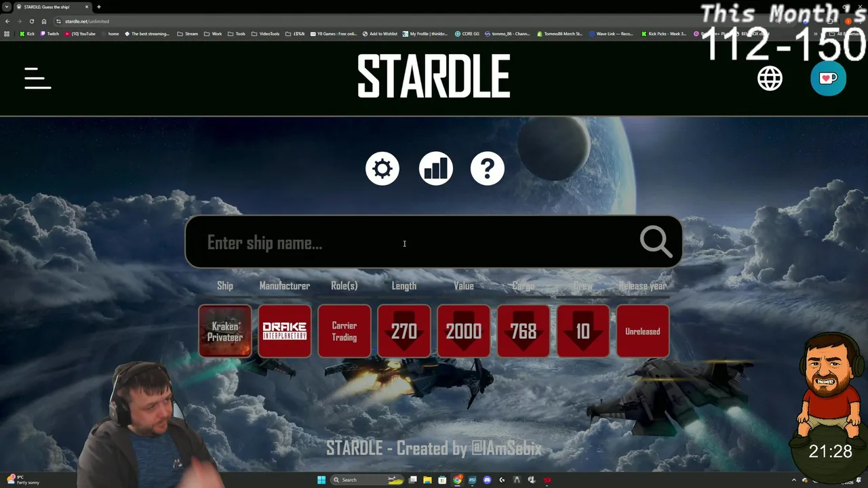Image resolution: width=868 pixels, height=488 pixels.
Task: Click the Drake Interplanetary manufacturer tile
Action: pos(285,331)
